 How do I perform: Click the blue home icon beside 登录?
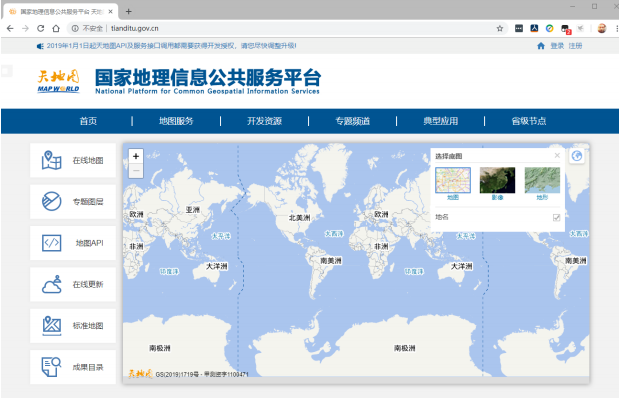541,46
